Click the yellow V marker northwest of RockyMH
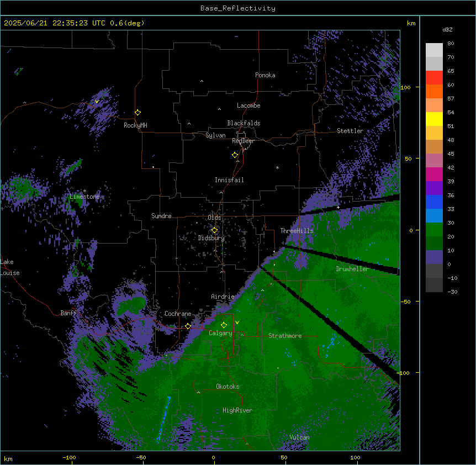The height and width of the screenshot is (465, 476). (x=97, y=102)
